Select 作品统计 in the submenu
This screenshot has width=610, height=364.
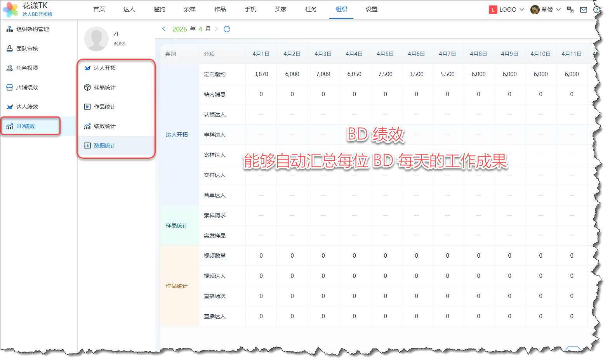(104, 107)
